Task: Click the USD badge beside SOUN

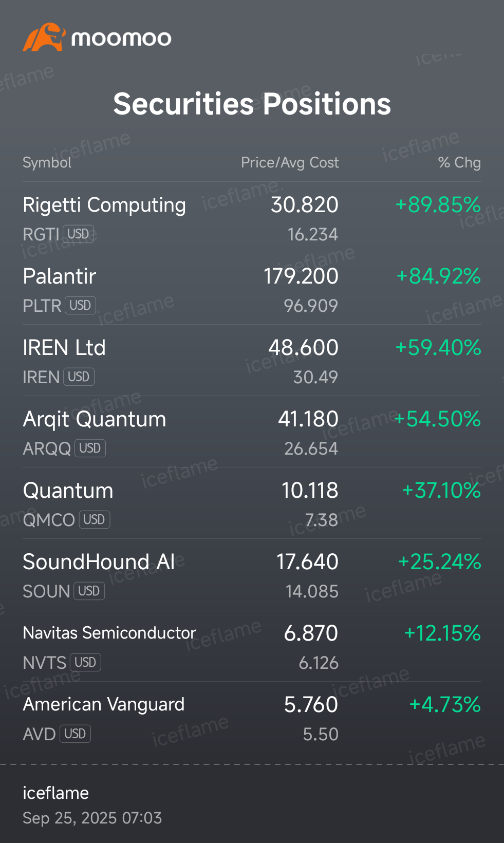Action: pos(89,591)
